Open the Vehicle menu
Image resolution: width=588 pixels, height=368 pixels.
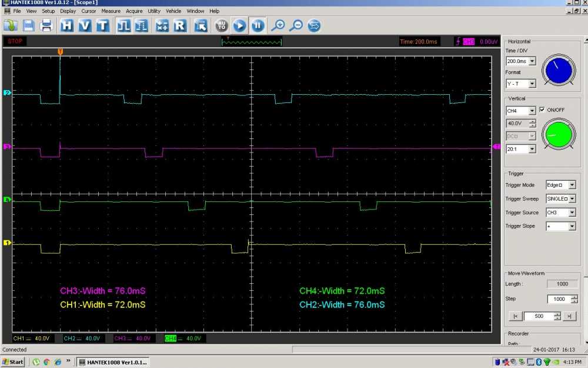pyautogui.click(x=173, y=11)
